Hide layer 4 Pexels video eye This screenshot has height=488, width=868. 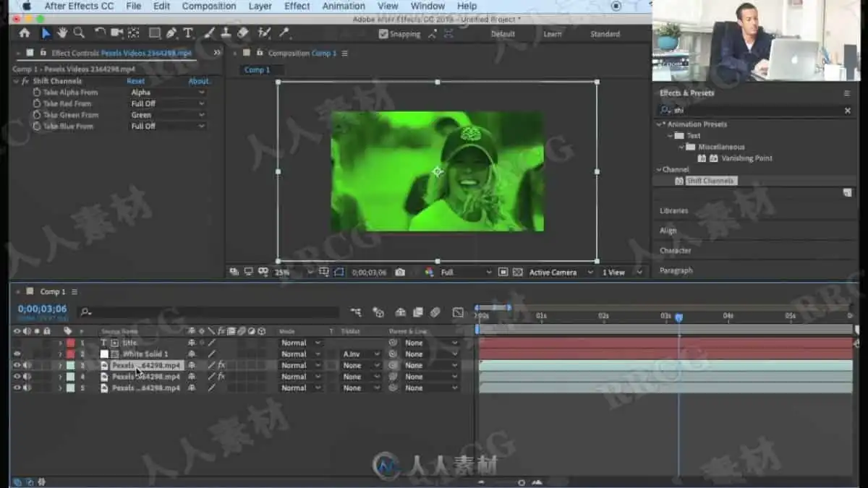tap(17, 377)
